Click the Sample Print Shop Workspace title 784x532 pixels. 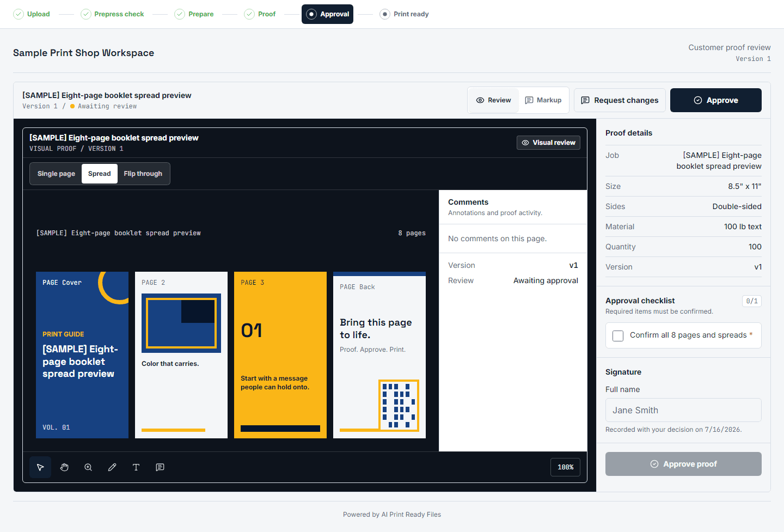click(84, 53)
